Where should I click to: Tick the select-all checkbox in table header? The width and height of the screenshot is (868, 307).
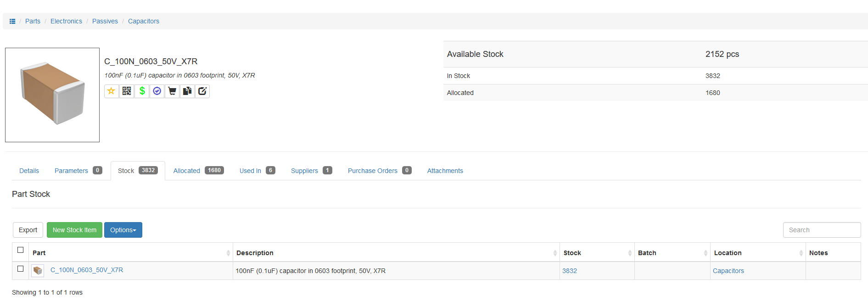[21, 250]
